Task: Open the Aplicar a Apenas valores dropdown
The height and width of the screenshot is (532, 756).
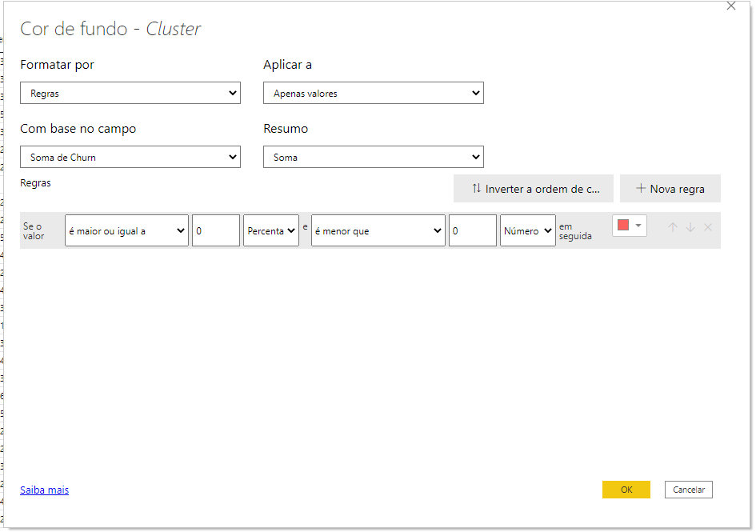Action: 373,93
